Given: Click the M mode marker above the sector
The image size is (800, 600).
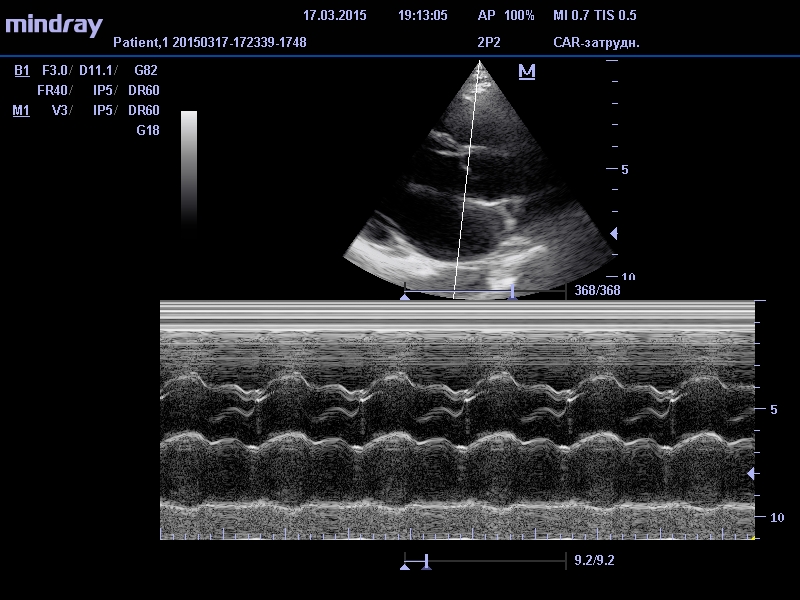Looking at the screenshot, I should point(527,72).
